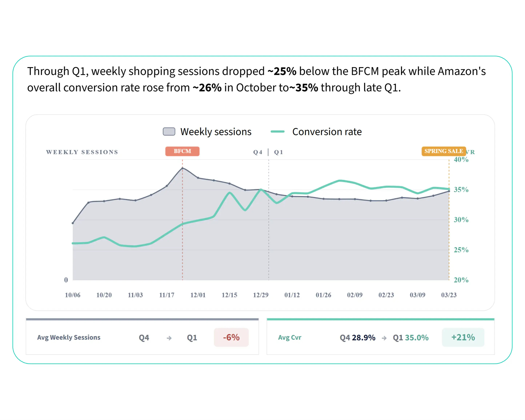The width and height of the screenshot is (525, 420).
Task: Click the Q1 35.0% value in Avg Cvr card
Action: (x=410, y=337)
